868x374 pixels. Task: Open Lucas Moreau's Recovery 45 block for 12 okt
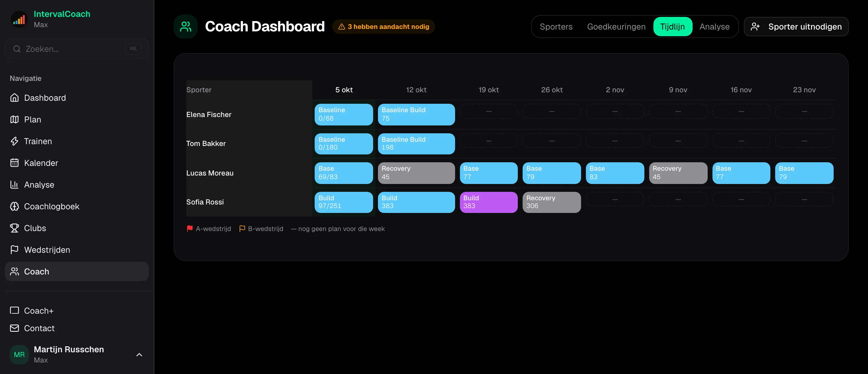pos(416,173)
